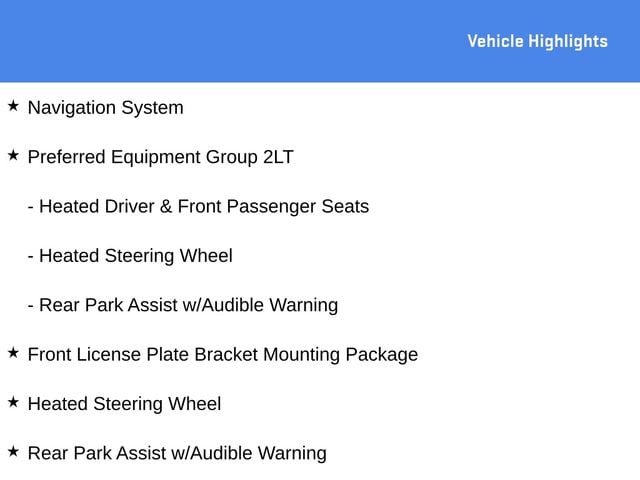Click the starred Heated Steering Wheel text

pyautogui.click(x=124, y=404)
